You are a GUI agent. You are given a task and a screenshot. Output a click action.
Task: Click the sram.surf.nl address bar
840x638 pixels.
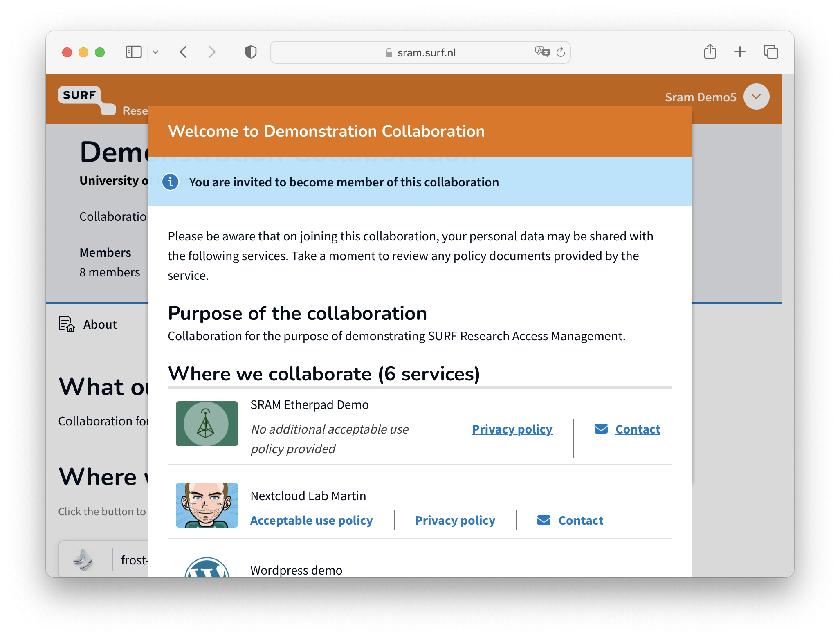420,52
